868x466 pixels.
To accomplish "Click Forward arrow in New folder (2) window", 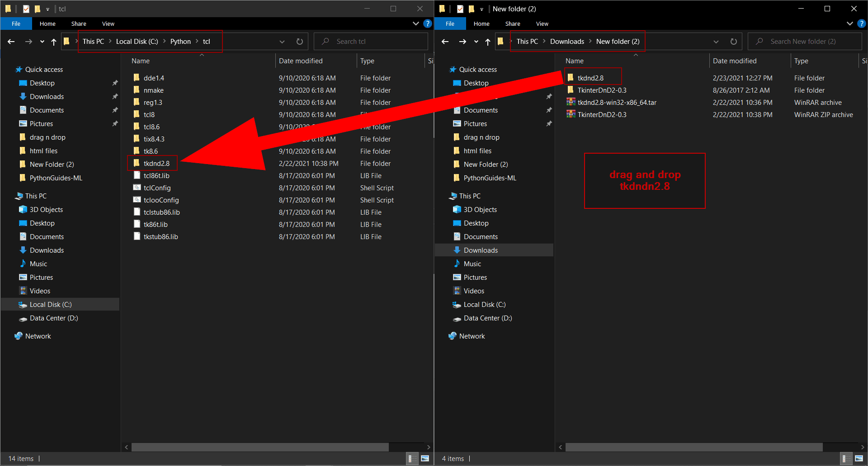I will 462,42.
